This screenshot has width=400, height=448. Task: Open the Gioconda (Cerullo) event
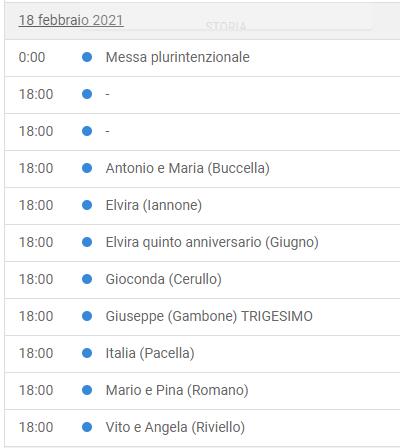point(164,279)
